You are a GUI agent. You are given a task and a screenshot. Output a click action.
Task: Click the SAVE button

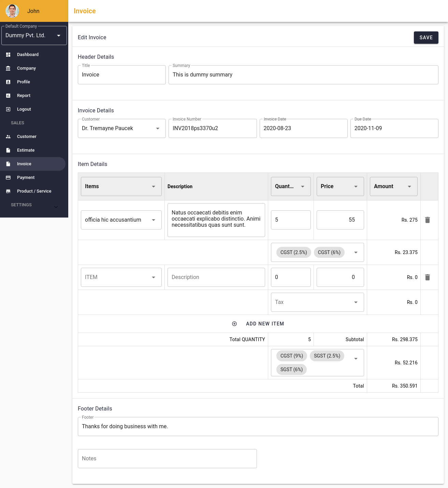click(x=426, y=38)
